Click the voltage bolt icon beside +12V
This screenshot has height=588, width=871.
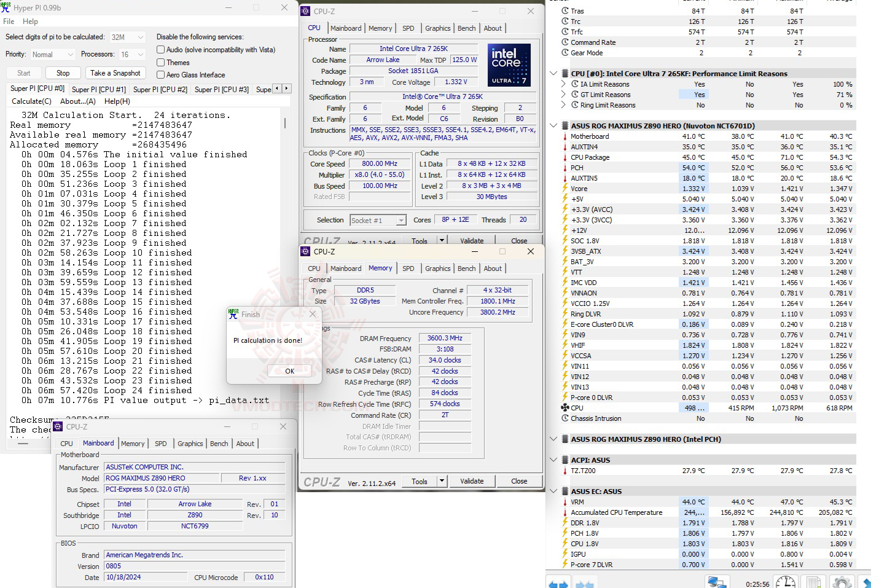click(565, 230)
